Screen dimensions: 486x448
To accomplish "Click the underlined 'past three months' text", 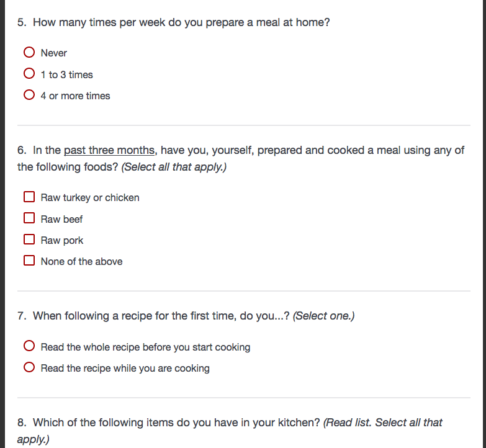I will (109, 150).
